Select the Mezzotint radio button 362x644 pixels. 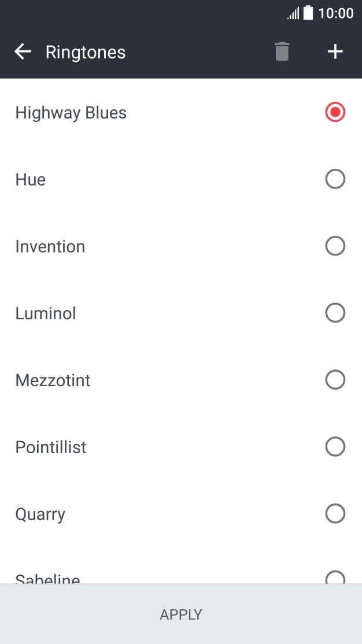pos(335,380)
